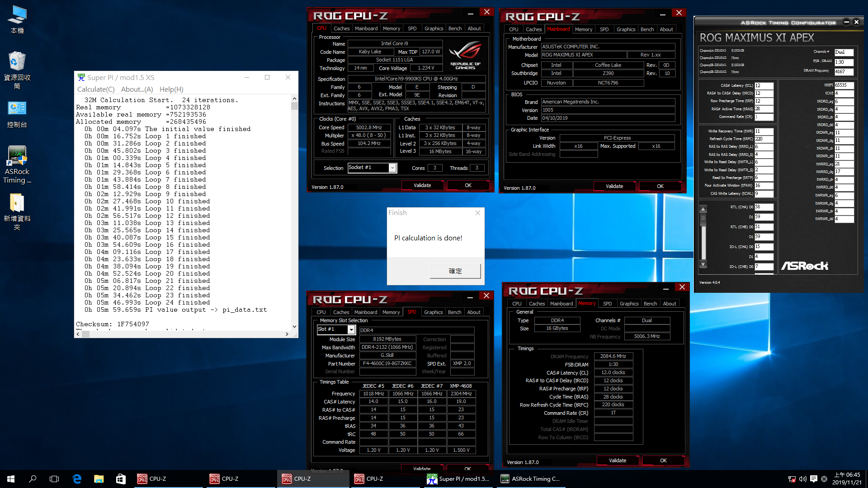The height and width of the screenshot is (488, 868).
Task: Click the volume icon in system tray
Action: tap(803, 479)
